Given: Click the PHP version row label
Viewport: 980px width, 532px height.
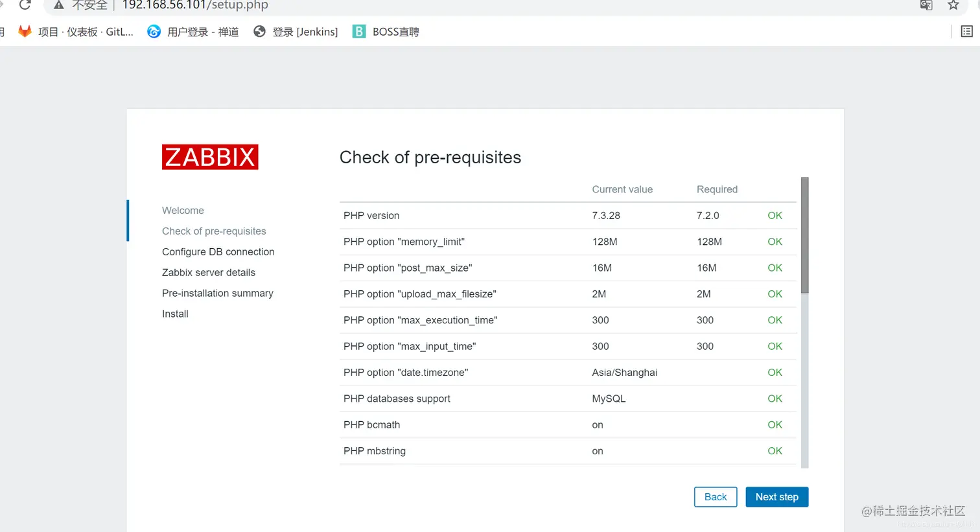Looking at the screenshot, I should click(371, 216).
